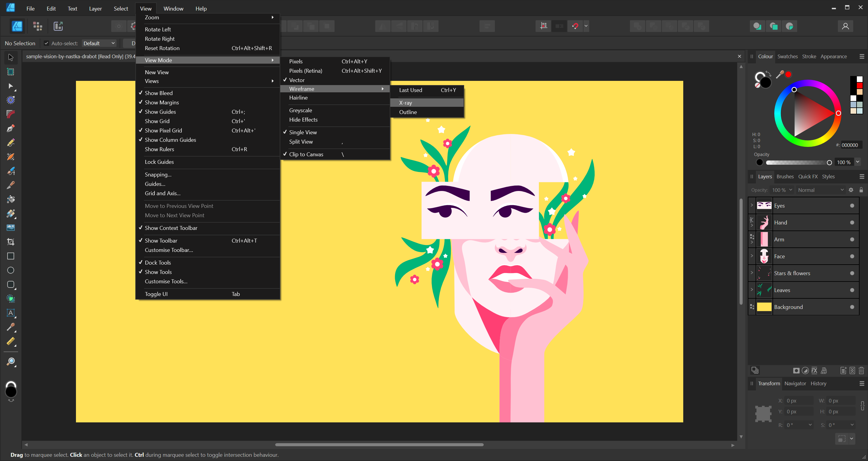Screen dimensions: 868x461
Task: Toggle Show Grid in View menu
Action: [x=157, y=121]
